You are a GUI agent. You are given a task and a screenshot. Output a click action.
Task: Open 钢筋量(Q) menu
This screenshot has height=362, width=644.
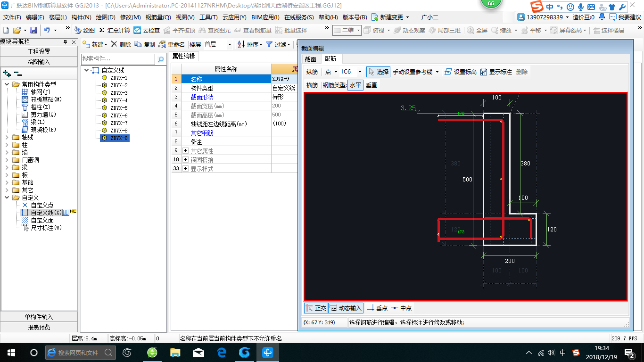(158, 17)
